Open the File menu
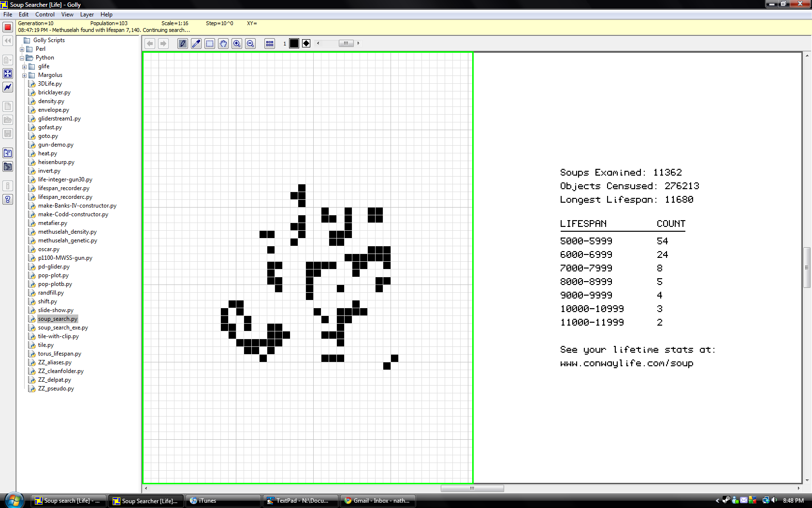Image resolution: width=812 pixels, height=508 pixels. pyautogui.click(x=8, y=15)
